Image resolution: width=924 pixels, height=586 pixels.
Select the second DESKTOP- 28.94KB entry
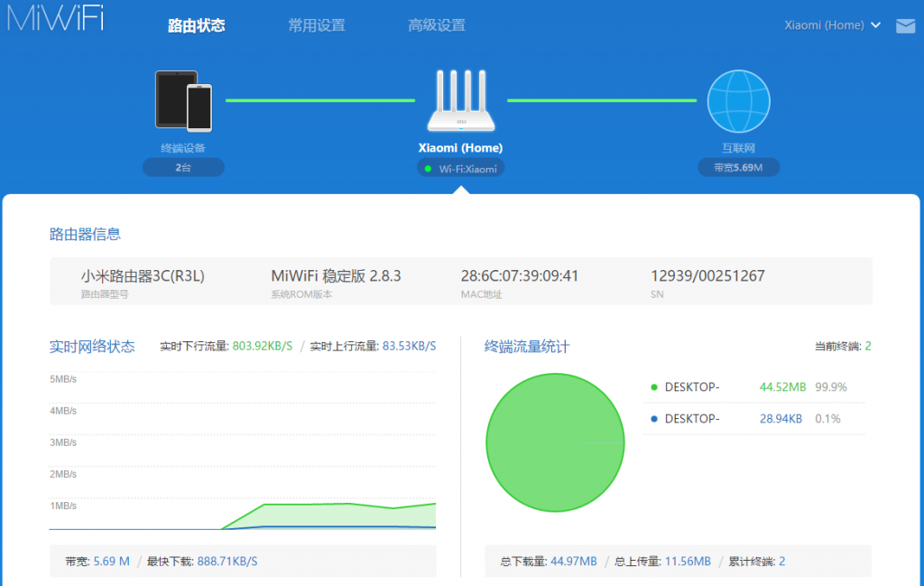[x=753, y=419]
